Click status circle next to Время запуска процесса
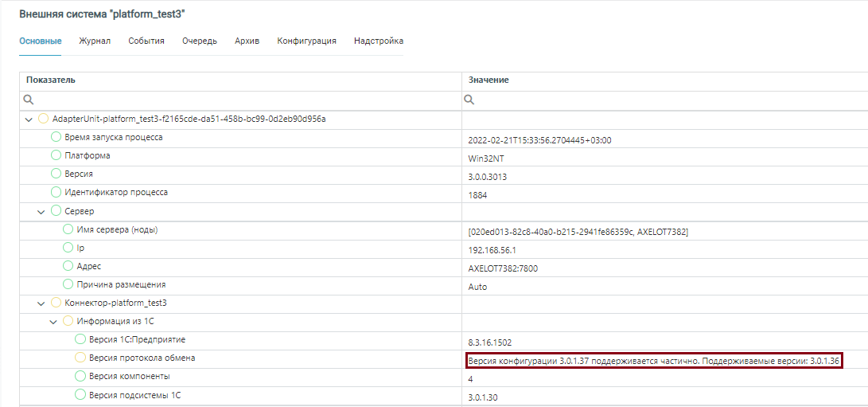 (x=56, y=137)
